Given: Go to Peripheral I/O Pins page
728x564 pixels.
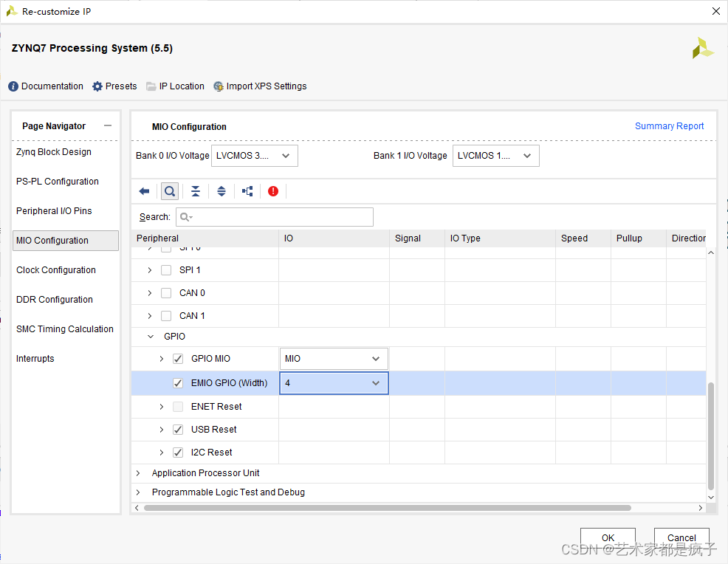Looking at the screenshot, I should click(54, 211).
